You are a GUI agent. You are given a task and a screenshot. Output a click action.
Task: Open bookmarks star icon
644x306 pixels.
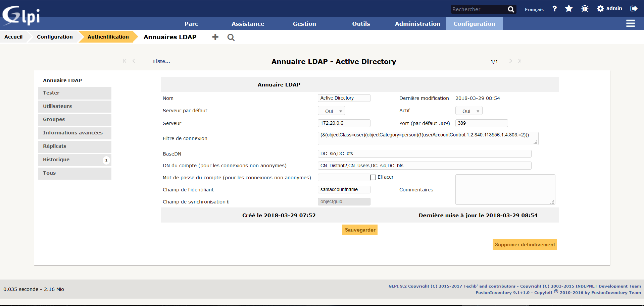tap(569, 9)
